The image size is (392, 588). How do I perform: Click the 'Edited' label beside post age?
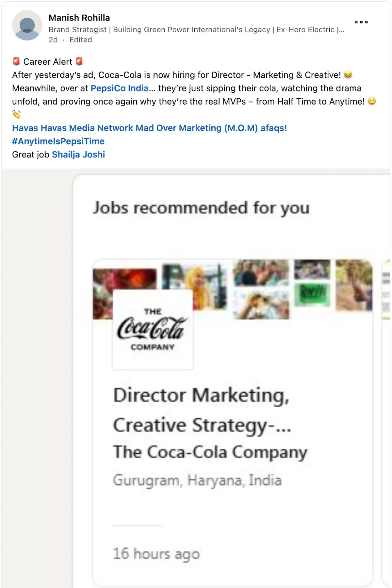click(81, 40)
